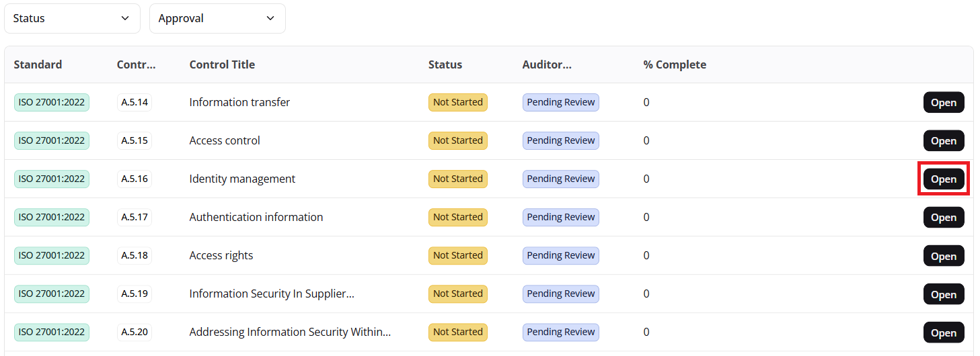The height and width of the screenshot is (356, 980).
Task: Sort by the Standard column header
Action: [38, 64]
